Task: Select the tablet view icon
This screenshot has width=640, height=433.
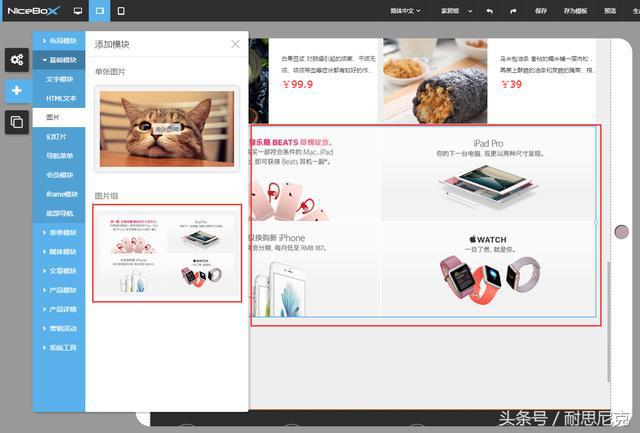Action: click(100, 11)
